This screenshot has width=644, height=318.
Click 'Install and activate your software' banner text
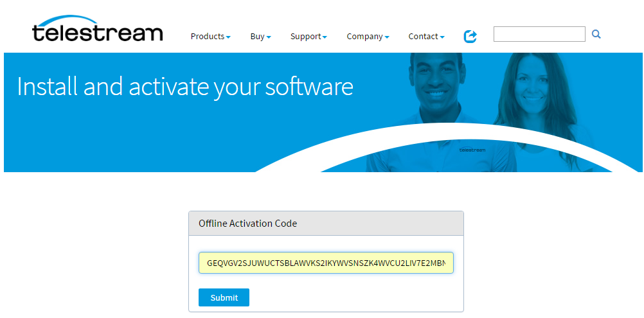[x=185, y=87]
